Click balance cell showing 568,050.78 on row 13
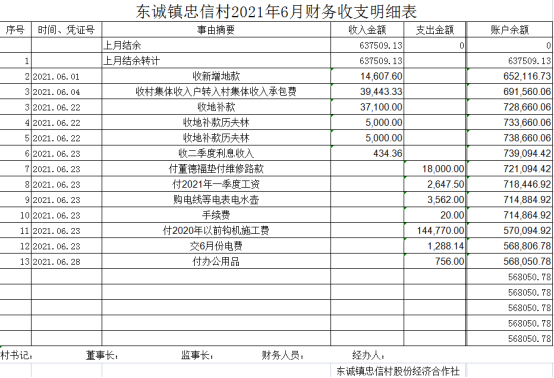554x378 pixels. coord(509,261)
